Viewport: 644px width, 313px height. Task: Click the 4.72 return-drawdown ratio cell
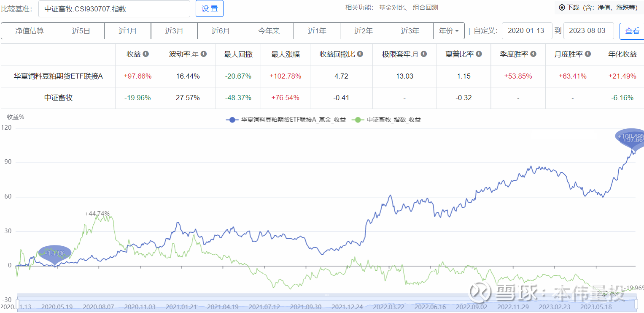click(341, 76)
